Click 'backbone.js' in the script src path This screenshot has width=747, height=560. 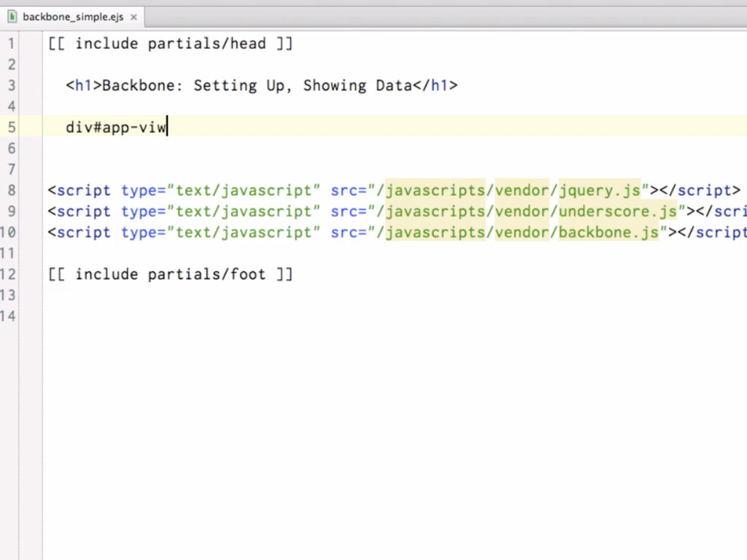click(x=608, y=233)
